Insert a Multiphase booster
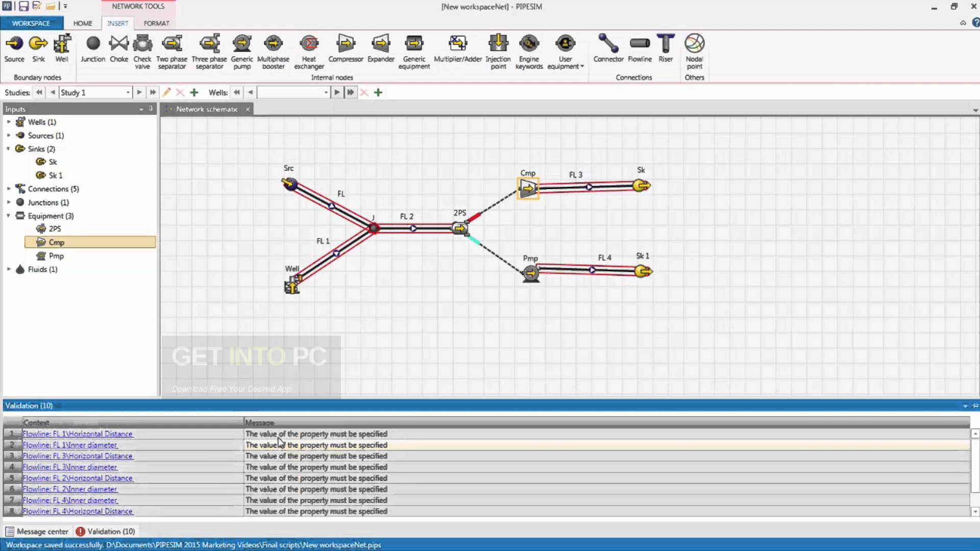 [273, 52]
